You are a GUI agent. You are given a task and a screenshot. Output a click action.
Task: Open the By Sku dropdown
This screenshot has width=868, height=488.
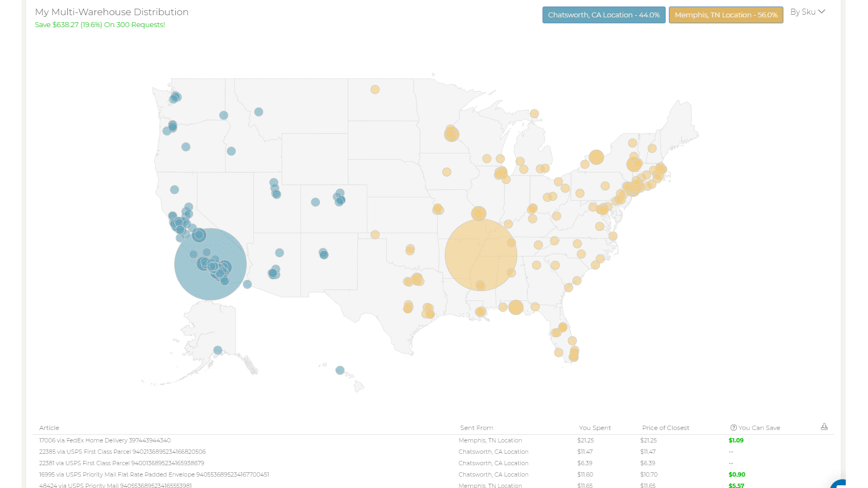[x=807, y=12]
